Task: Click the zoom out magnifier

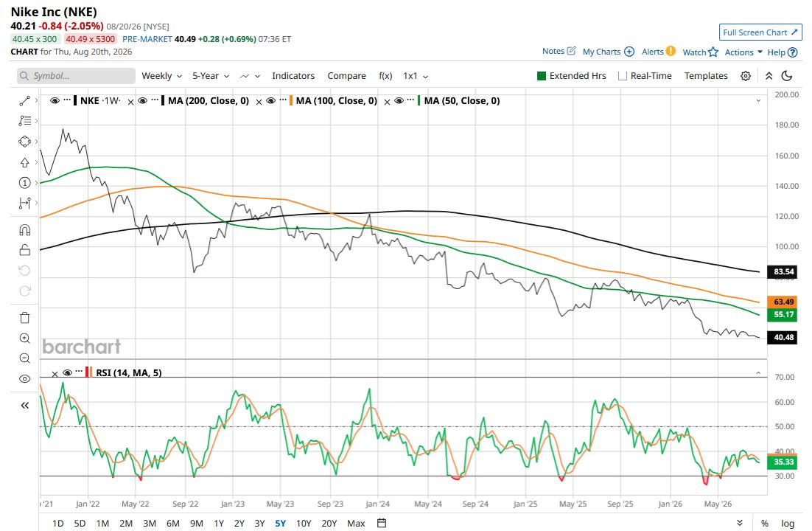Action: click(24, 358)
